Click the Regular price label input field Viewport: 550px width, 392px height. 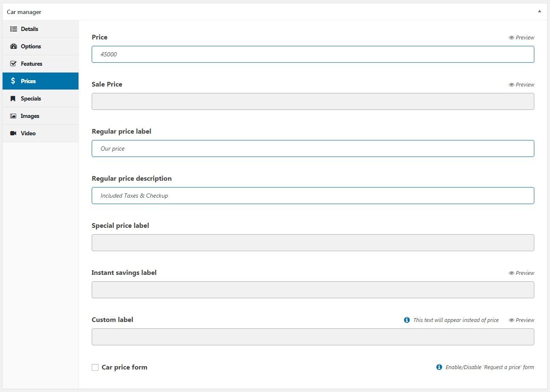coord(312,148)
